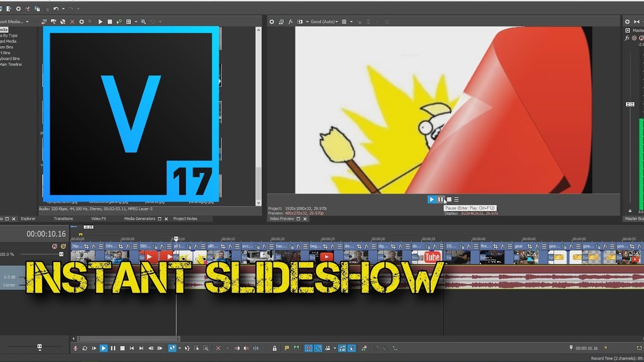Image resolution: width=644 pixels, height=362 pixels.
Task: Insert a region with green region icon
Action: (296, 348)
